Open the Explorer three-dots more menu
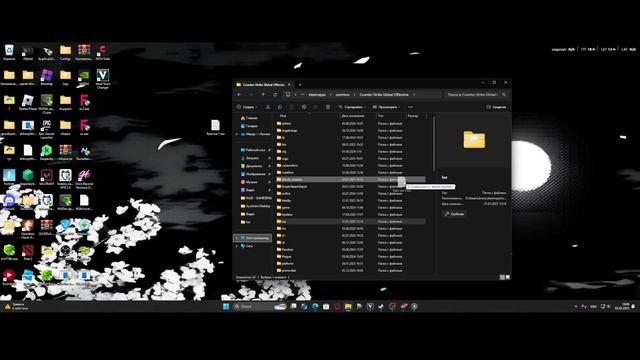 pyautogui.click(x=410, y=107)
